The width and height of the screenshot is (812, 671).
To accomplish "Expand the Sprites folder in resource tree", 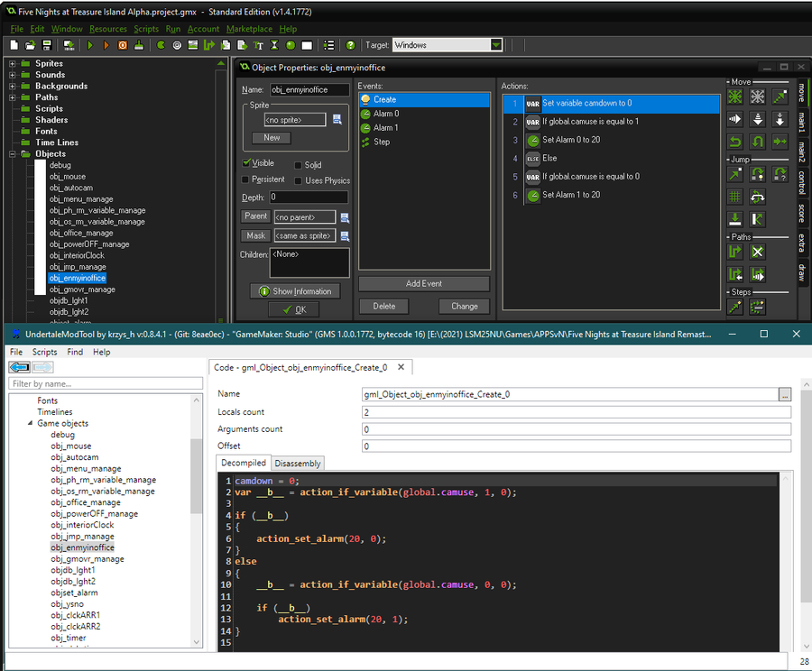I will (13, 64).
